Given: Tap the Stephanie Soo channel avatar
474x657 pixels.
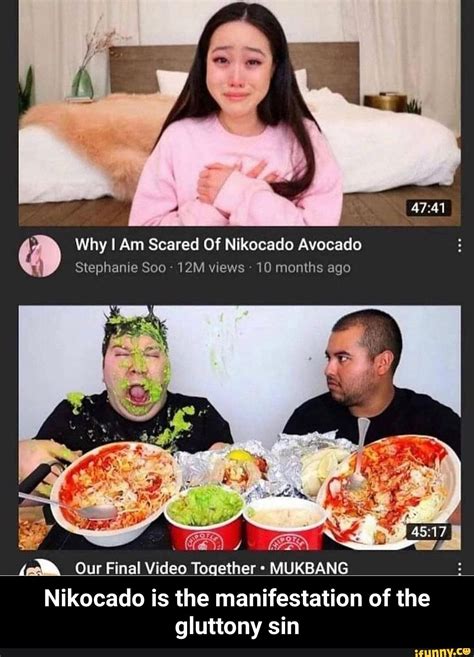Looking at the screenshot, I should point(40,256).
